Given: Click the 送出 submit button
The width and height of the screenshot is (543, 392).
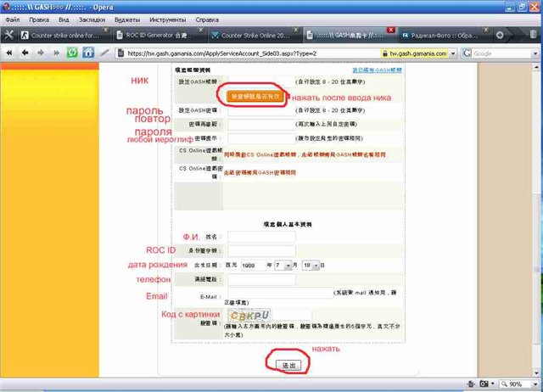Looking at the screenshot, I should pos(288,365).
